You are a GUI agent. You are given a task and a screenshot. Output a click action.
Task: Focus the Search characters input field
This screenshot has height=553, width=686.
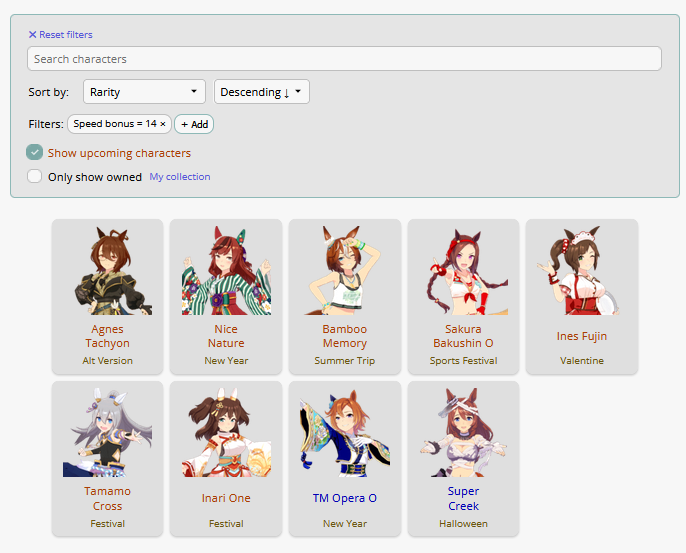pos(344,59)
